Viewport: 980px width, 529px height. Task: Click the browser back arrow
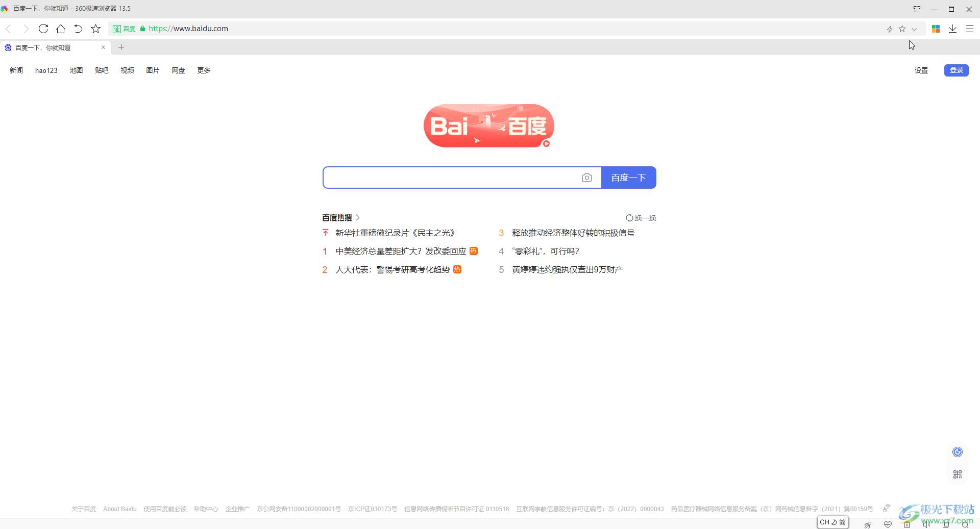pos(8,29)
